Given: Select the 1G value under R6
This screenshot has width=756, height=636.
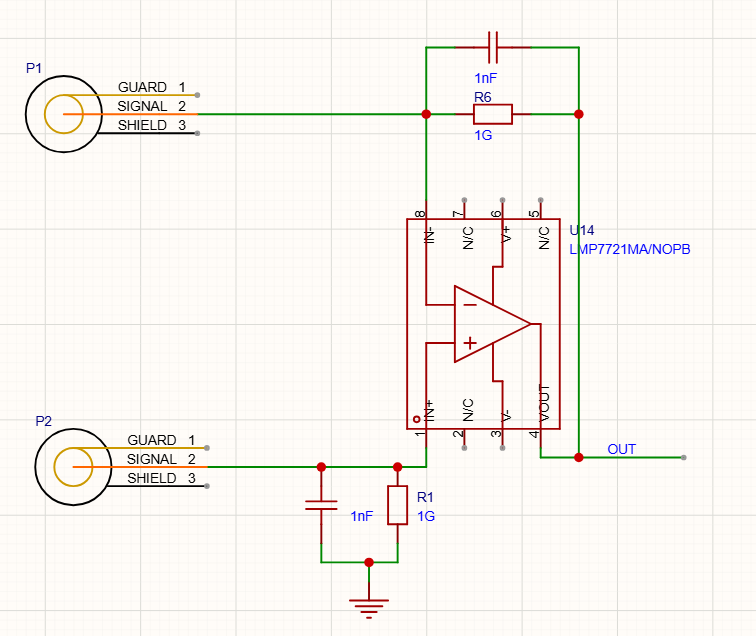Looking at the screenshot, I should click(483, 135).
